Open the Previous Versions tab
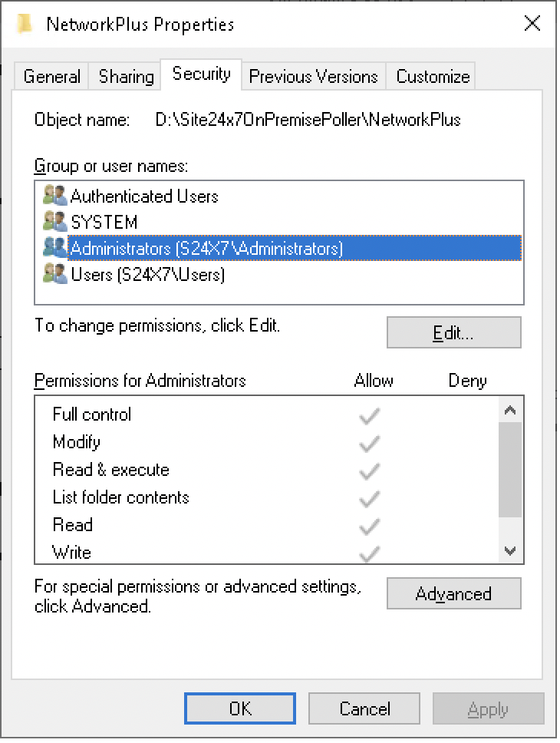This screenshot has height=743, width=560. [x=313, y=77]
